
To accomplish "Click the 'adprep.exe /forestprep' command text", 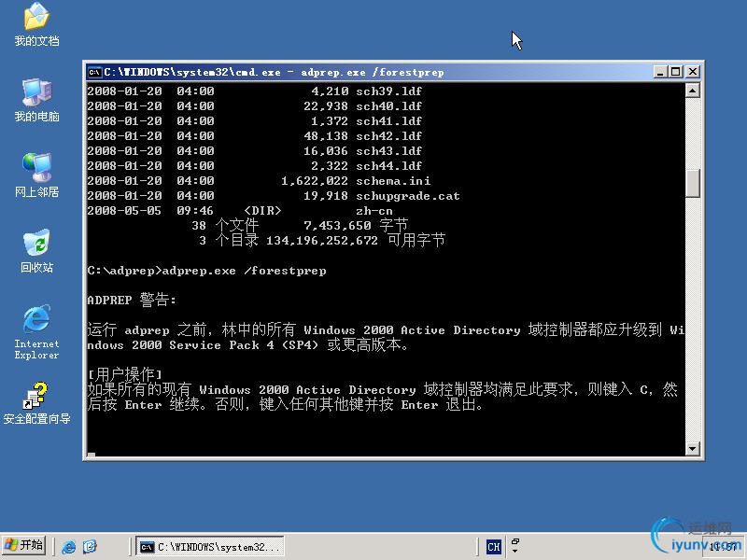I will [x=245, y=271].
